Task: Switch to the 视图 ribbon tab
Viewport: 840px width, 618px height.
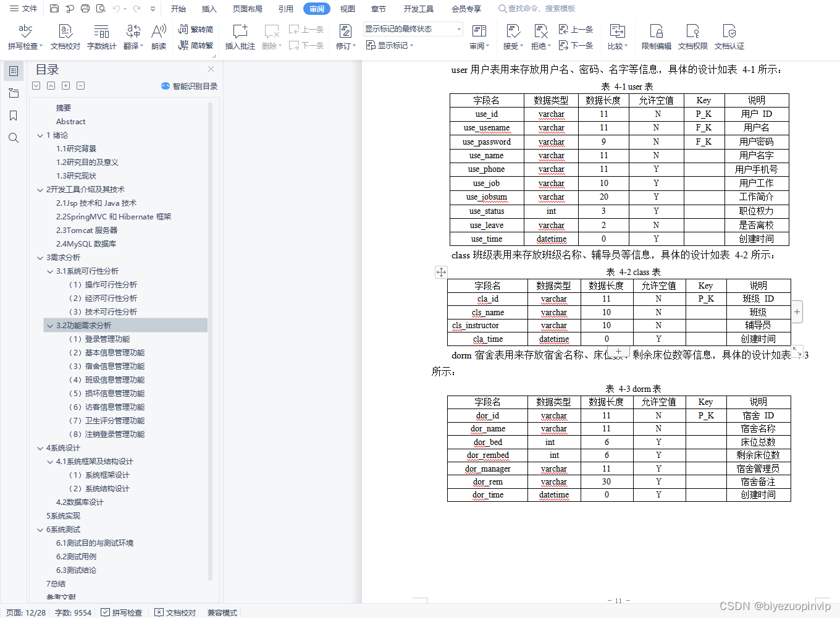Action: click(348, 9)
